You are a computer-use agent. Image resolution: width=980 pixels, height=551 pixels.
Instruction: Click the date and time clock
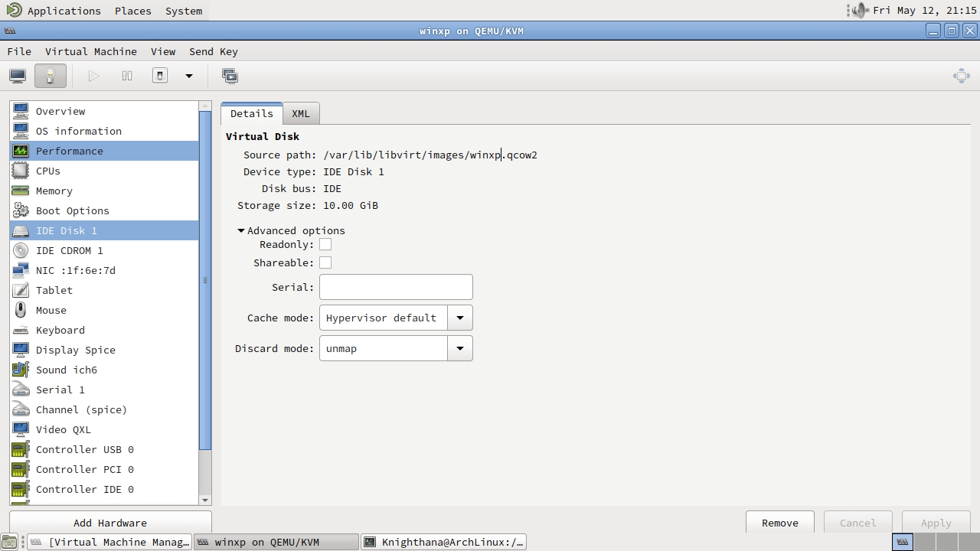point(925,11)
